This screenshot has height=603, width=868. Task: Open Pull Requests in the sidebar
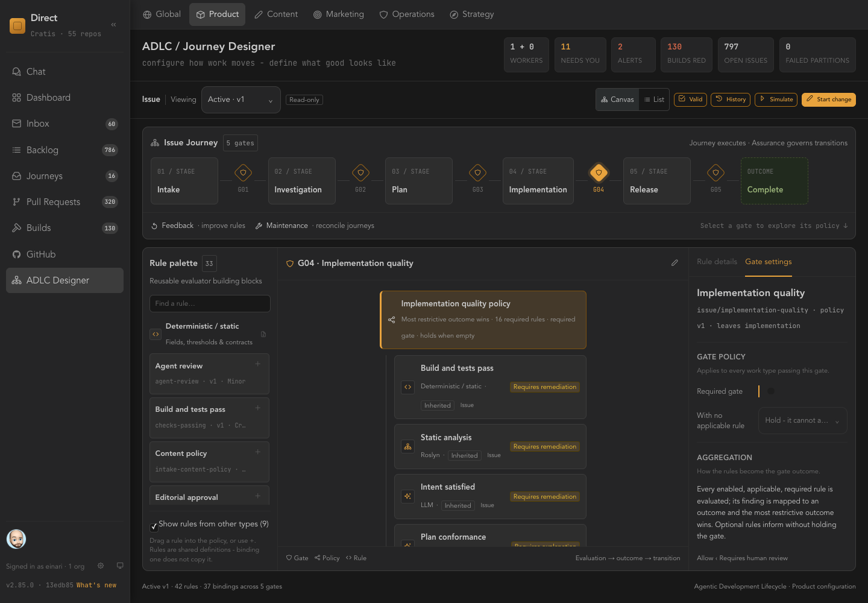[64, 202]
